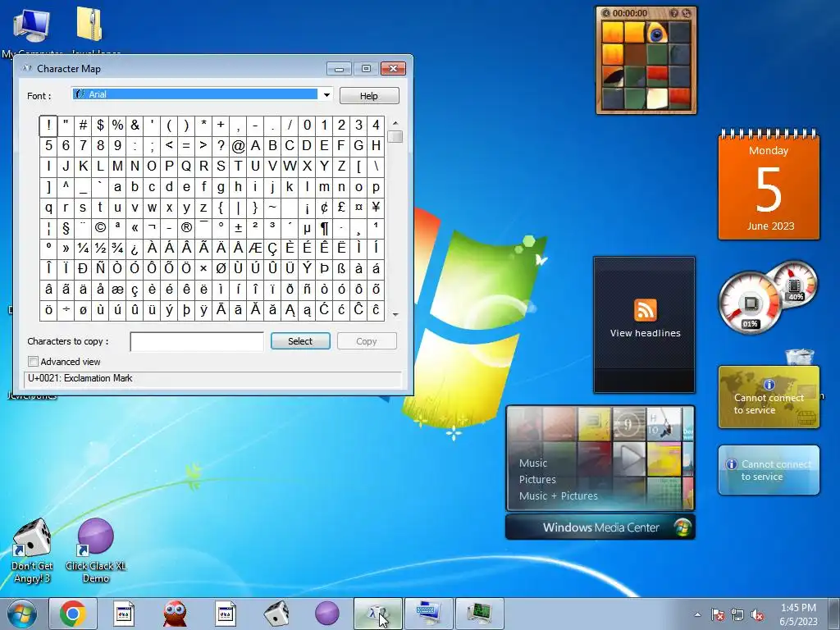
Task: Click the View headlines RSS icon
Action: click(645, 310)
